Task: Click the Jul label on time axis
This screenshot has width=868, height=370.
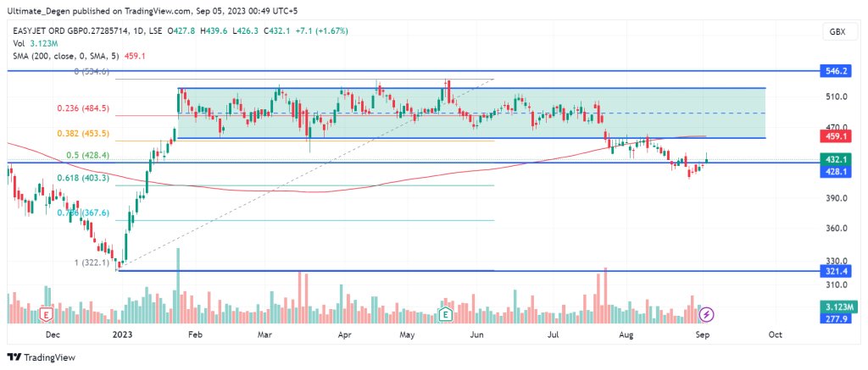Action: (x=554, y=334)
